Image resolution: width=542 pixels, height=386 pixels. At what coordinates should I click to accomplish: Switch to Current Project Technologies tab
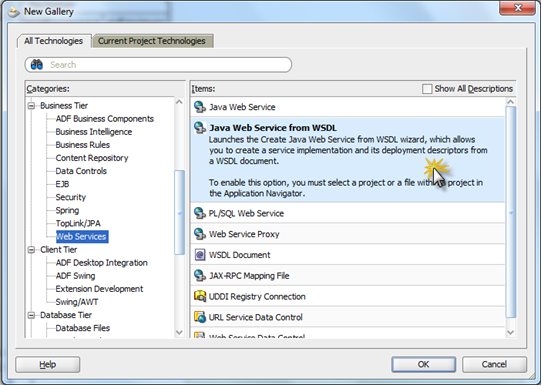point(152,41)
